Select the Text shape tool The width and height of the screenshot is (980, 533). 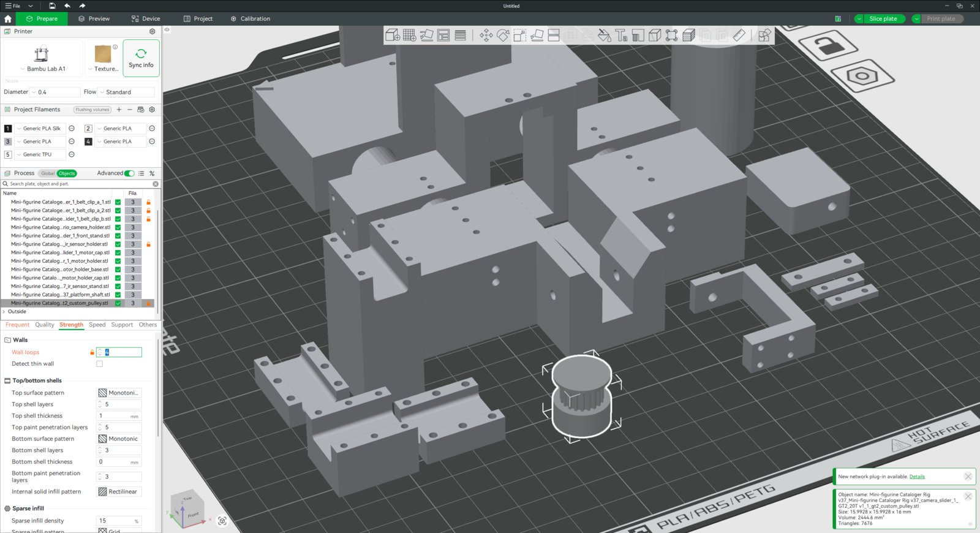[621, 36]
